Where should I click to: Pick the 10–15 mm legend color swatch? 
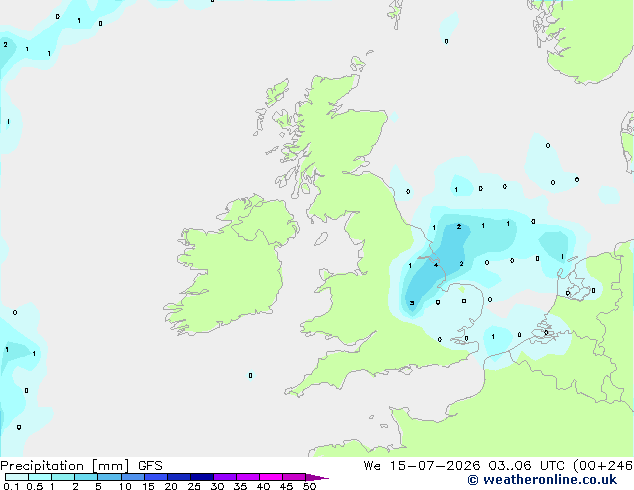coord(133,477)
